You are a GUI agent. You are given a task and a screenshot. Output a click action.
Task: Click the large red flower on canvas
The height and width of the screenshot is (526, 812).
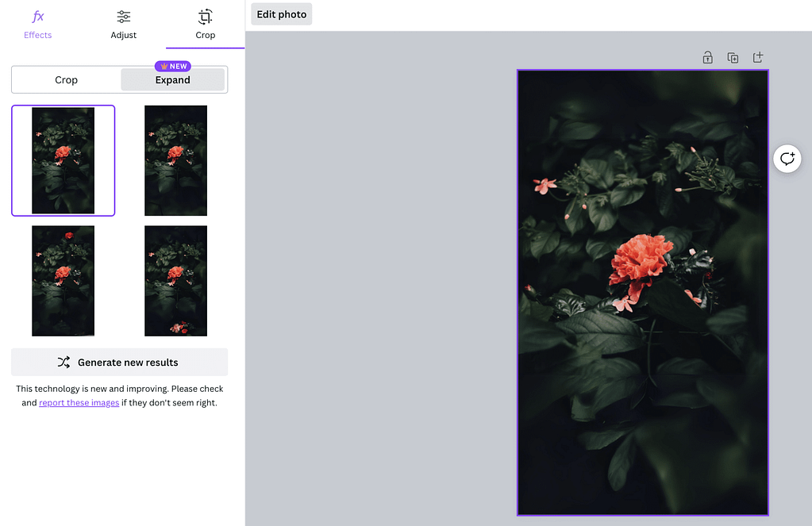click(640, 260)
